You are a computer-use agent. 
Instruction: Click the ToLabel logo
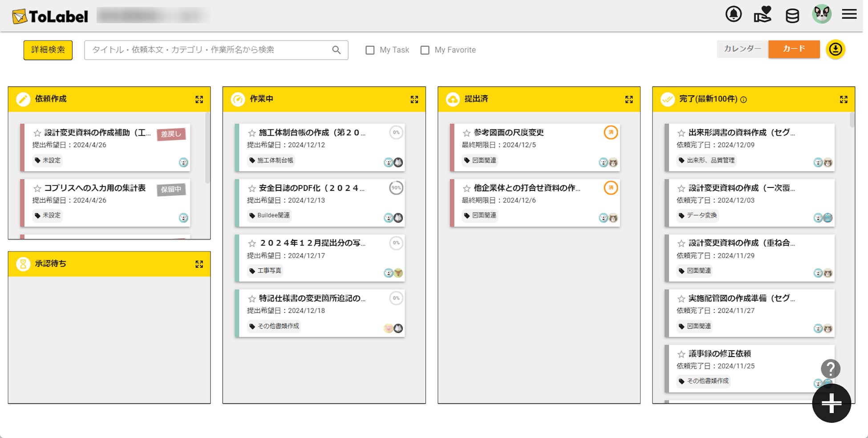(x=50, y=16)
